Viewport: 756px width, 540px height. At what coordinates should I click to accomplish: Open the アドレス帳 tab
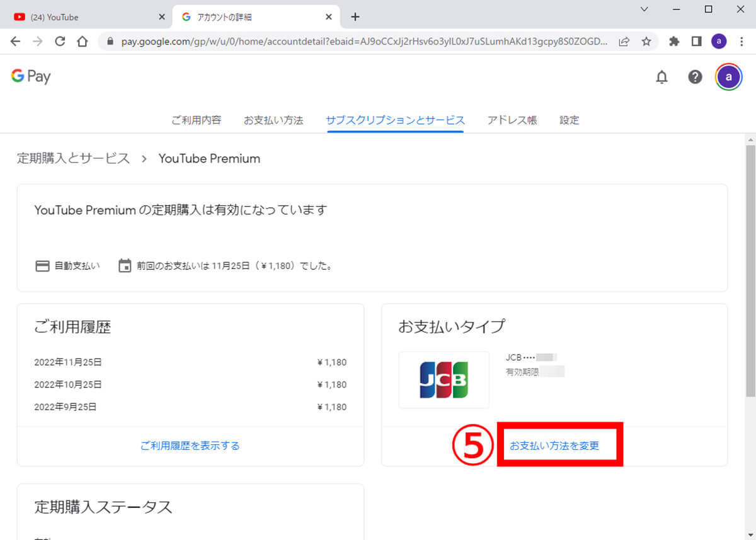(512, 120)
